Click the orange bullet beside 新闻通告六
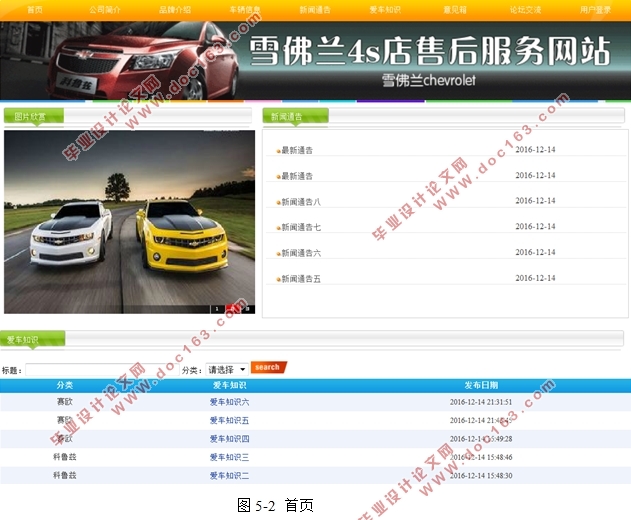The height and width of the screenshot is (520, 631). coord(278,254)
